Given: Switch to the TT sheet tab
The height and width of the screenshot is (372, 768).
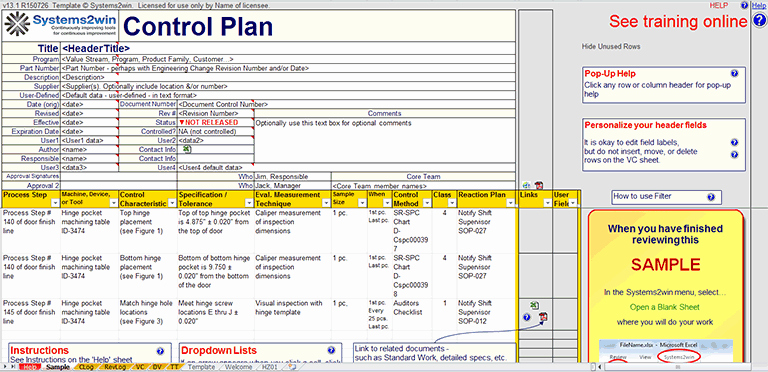Looking at the screenshot, I should tap(174, 367).
